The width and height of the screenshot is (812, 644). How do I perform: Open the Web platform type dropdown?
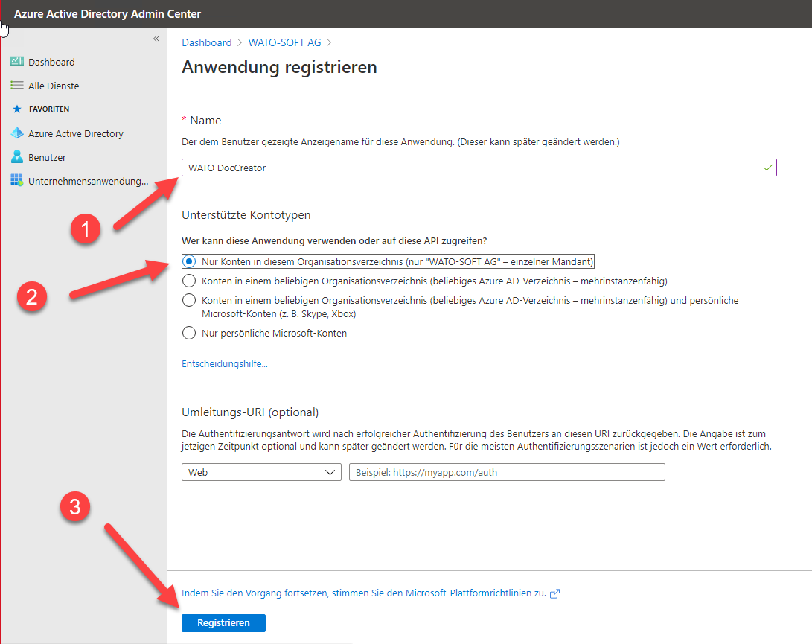260,472
